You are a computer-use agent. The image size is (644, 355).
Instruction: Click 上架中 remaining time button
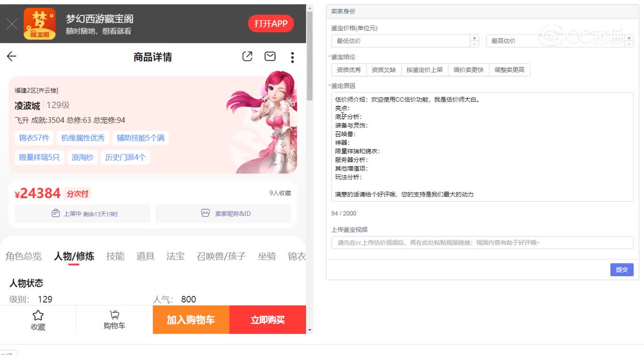tap(83, 214)
